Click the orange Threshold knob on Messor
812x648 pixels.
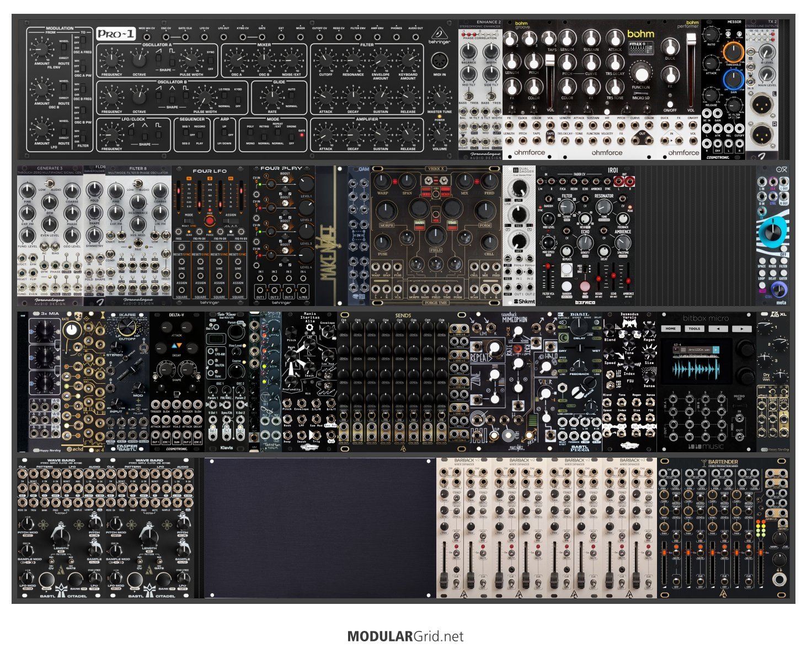[x=733, y=52]
